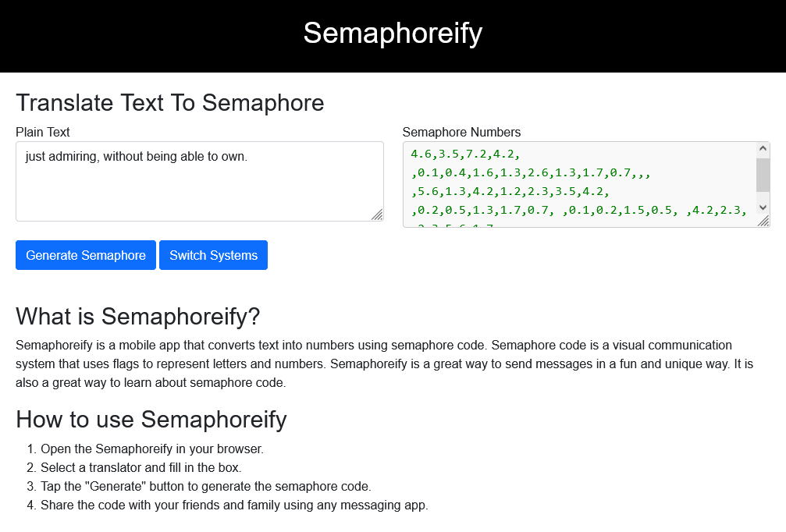Click the resize grip of Semaphore Numbers box
The height and width of the screenshot is (532, 786).
point(763,221)
